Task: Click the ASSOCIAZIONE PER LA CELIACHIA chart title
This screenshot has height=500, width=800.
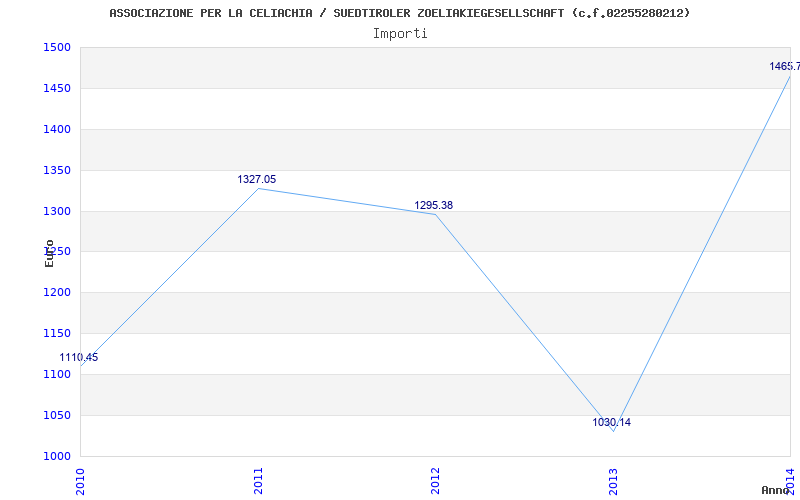Action: click(399, 13)
